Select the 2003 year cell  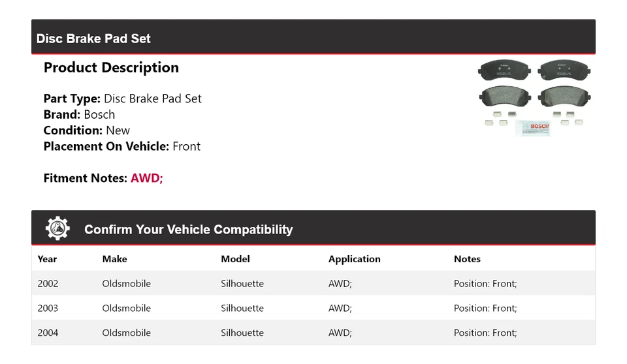pos(48,308)
